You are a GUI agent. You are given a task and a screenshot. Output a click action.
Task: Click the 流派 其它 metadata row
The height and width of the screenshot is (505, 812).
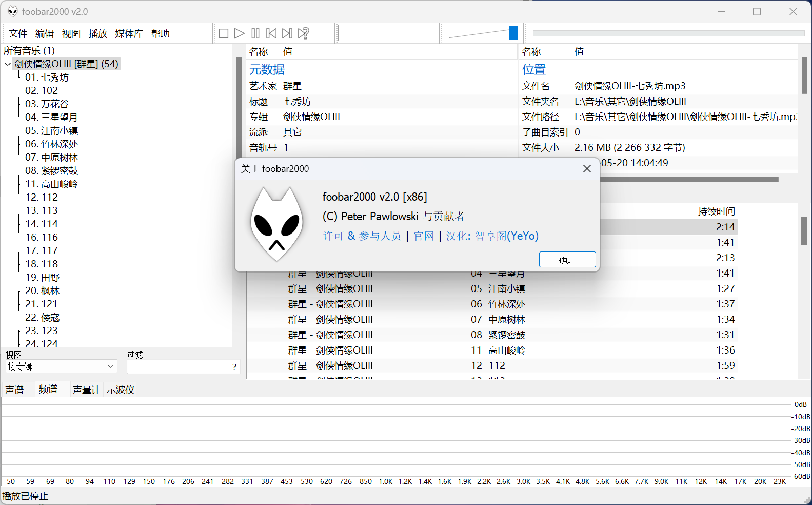[x=382, y=132]
